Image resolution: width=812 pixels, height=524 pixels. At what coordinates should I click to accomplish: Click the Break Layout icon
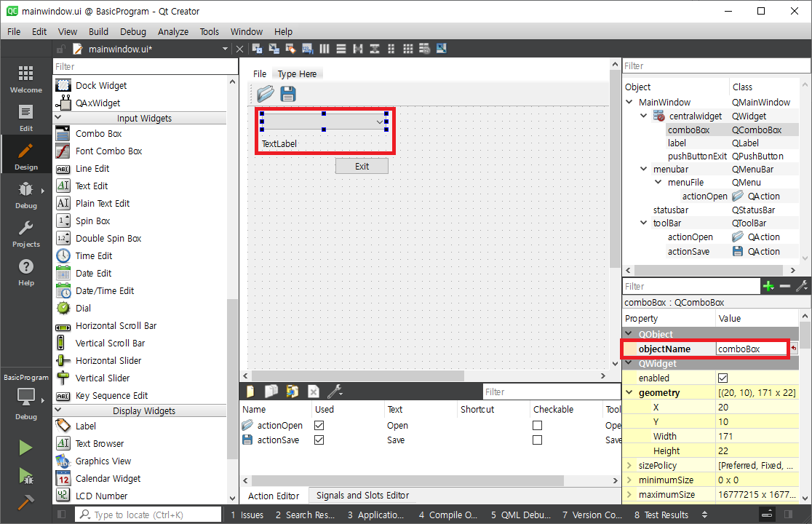click(425, 49)
